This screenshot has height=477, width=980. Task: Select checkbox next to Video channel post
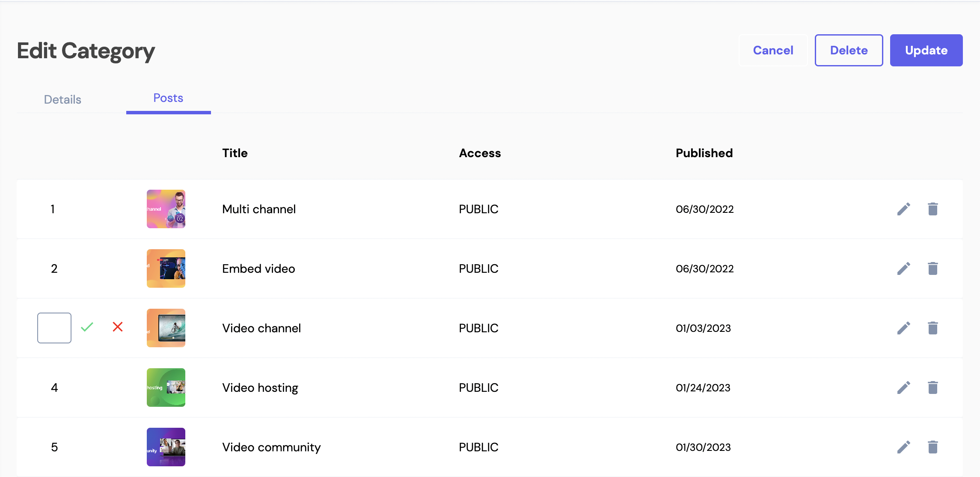54,328
